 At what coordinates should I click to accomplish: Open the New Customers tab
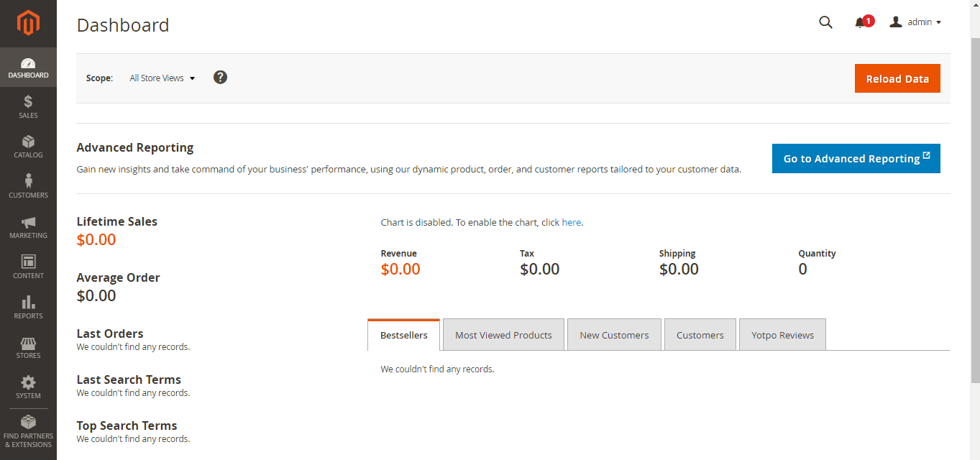coord(614,334)
